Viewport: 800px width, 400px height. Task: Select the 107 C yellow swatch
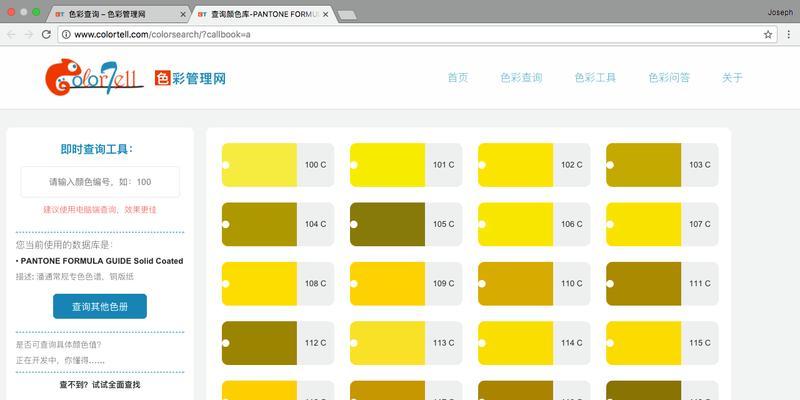click(x=662, y=224)
